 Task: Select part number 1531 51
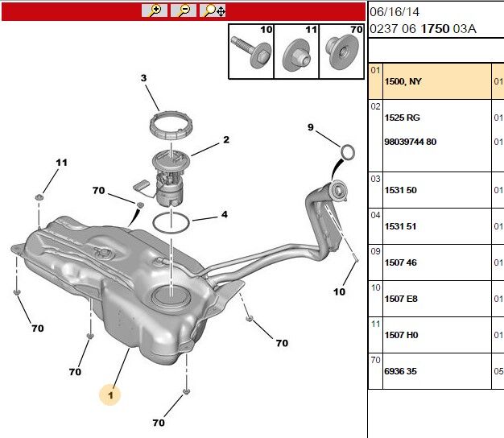pyautogui.click(x=400, y=226)
